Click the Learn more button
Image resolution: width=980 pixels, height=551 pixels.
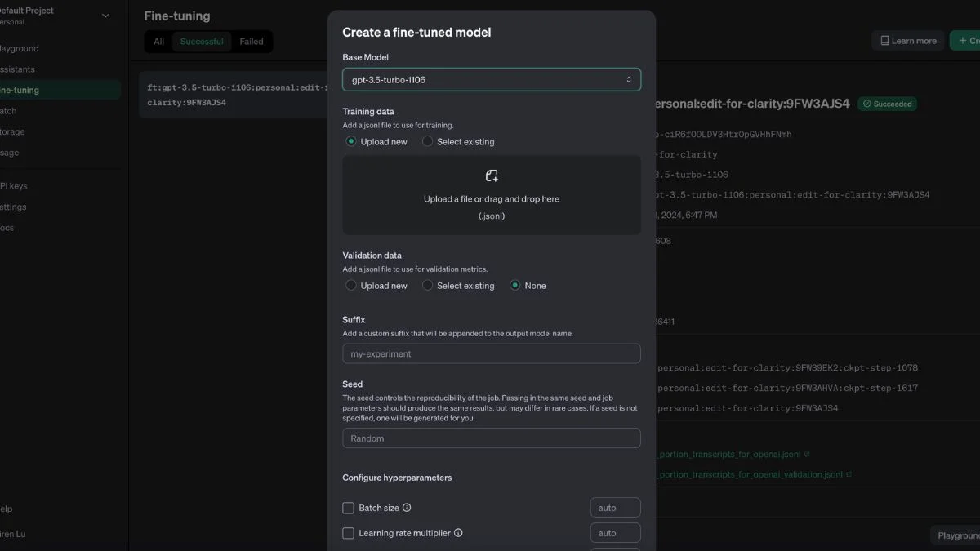(x=908, y=41)
